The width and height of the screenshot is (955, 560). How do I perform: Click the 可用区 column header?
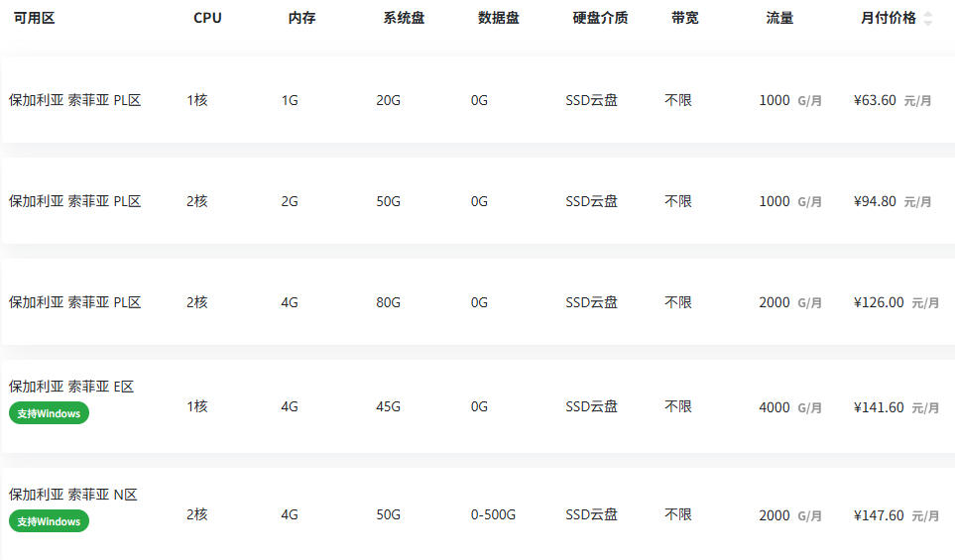pos(34,18)
